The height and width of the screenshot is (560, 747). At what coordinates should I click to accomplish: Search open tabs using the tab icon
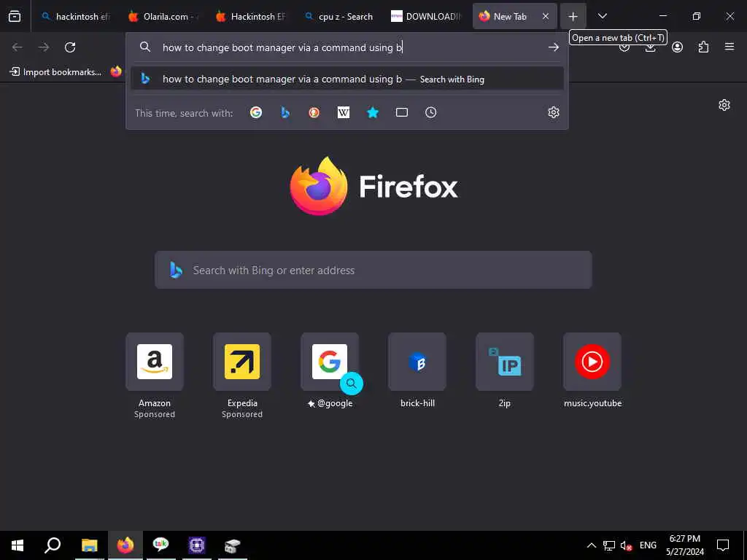pyautogui.click(x=402, y=112)
